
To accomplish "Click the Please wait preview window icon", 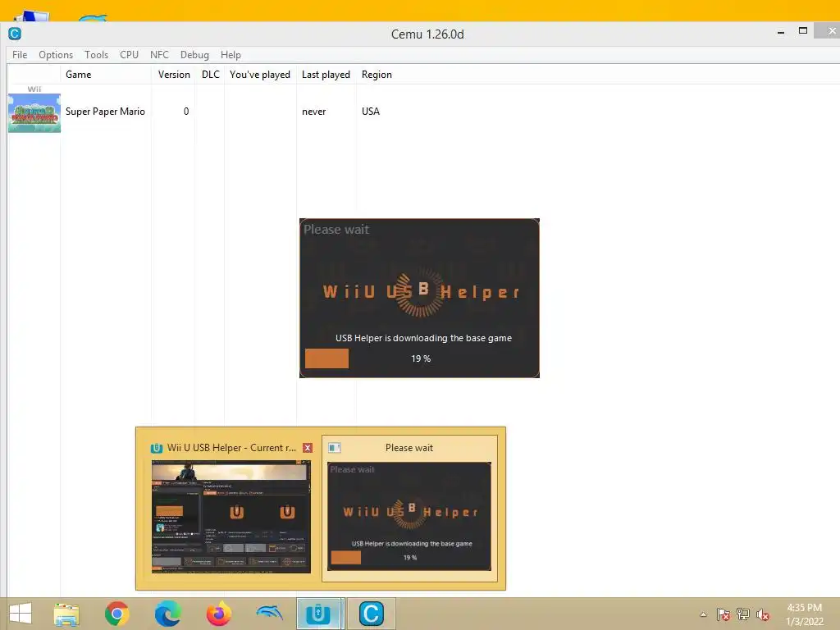I will (335, 447).
